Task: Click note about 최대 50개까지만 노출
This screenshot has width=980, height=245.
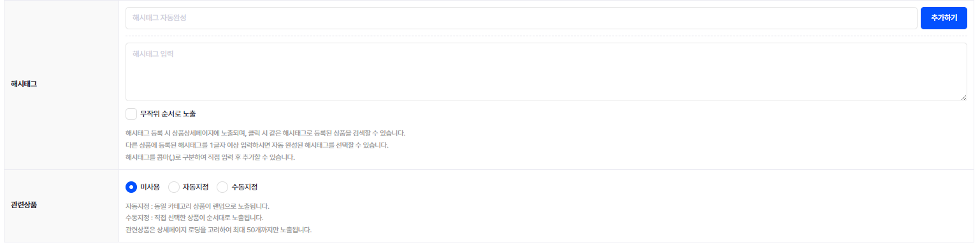Action: [219, 230]
